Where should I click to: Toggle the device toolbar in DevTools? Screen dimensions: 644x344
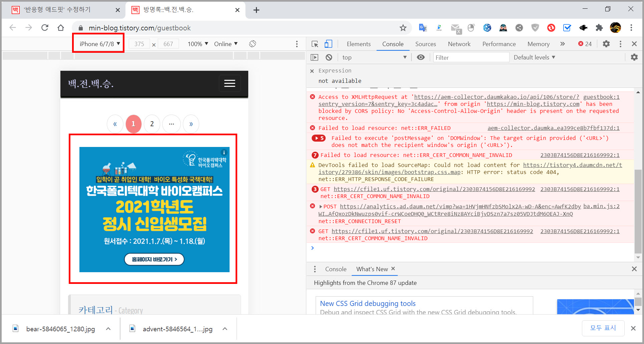click(328, 44)
